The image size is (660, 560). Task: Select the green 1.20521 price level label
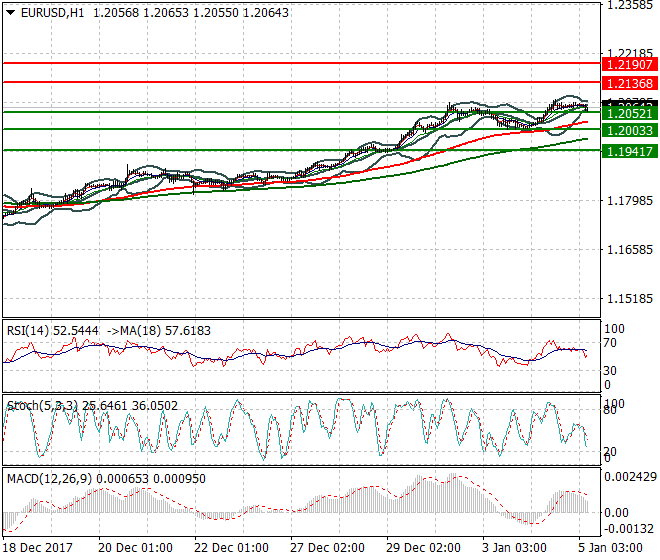630,113
